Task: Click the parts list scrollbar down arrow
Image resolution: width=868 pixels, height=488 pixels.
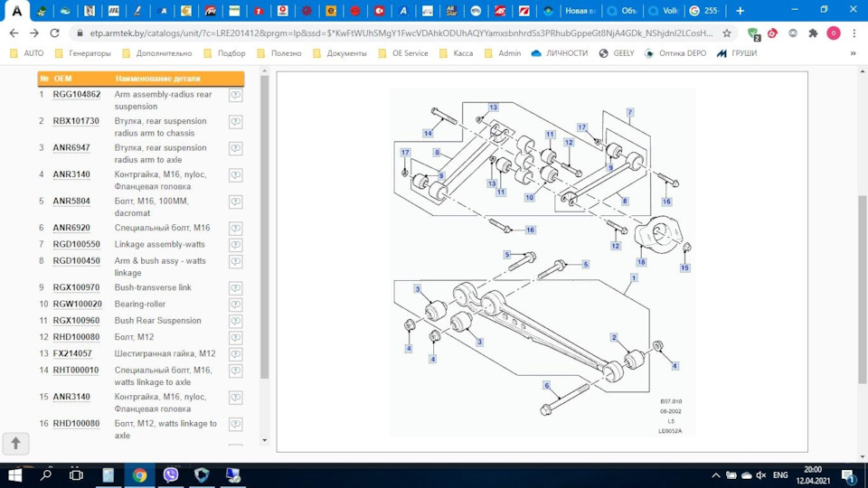Action: point(264,440)
